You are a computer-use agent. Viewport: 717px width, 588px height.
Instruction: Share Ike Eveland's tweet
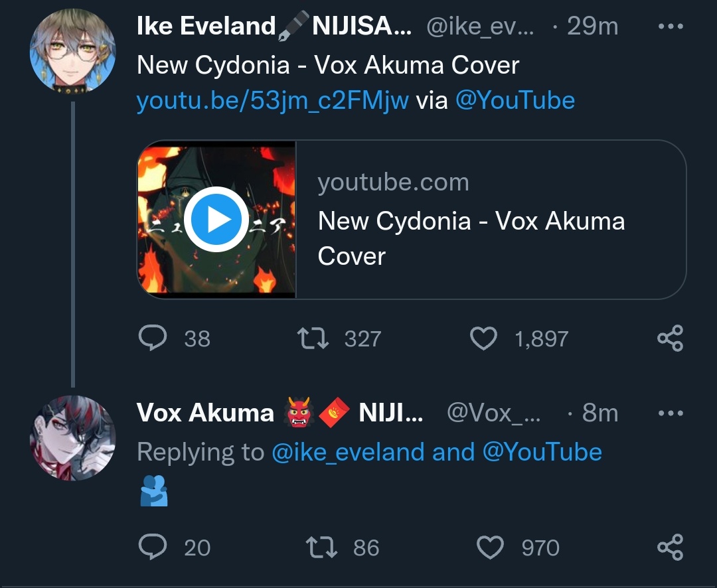(x=670, y=338)
